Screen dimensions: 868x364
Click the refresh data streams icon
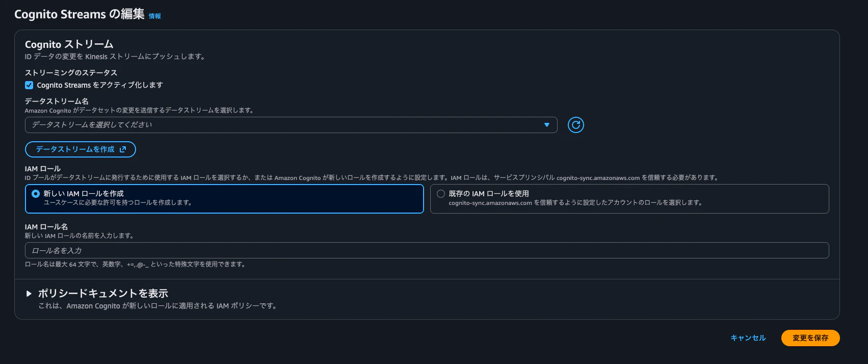pos(576,125)
